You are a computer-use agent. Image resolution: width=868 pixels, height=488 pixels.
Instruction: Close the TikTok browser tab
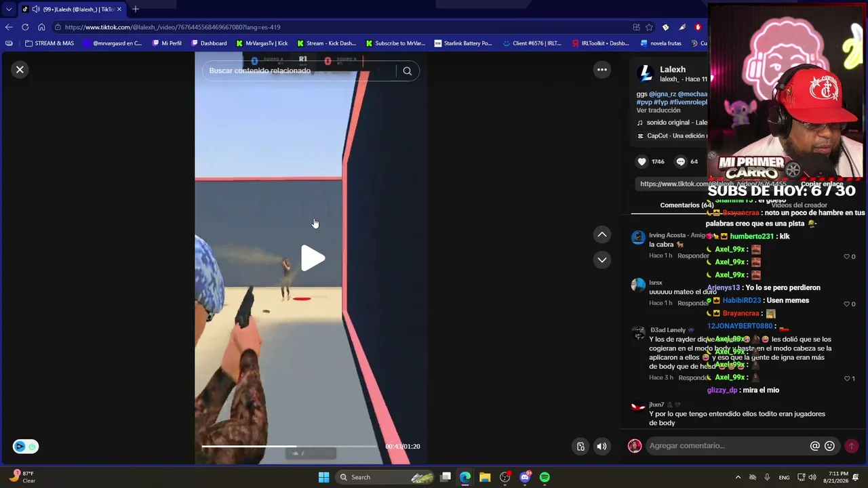tap(119, 9)
